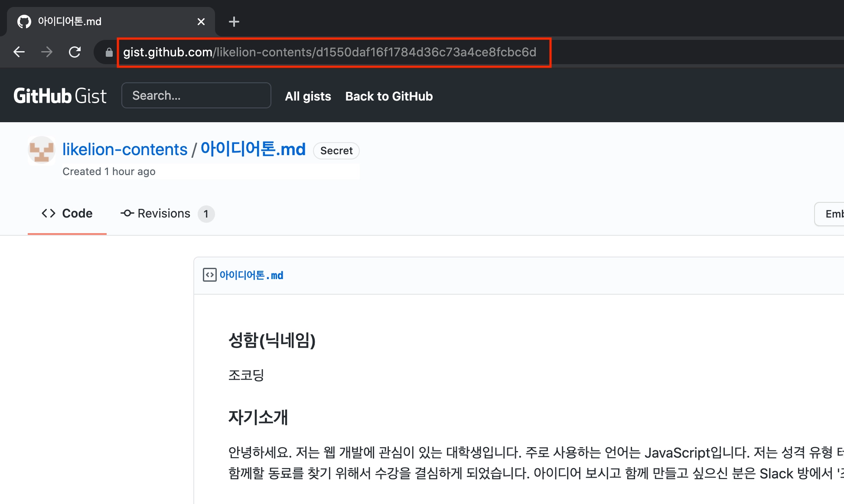Open the likelion-contents user profile link
Image resolution: width=844 pixels, height=504 pixels.
point(125,149)
